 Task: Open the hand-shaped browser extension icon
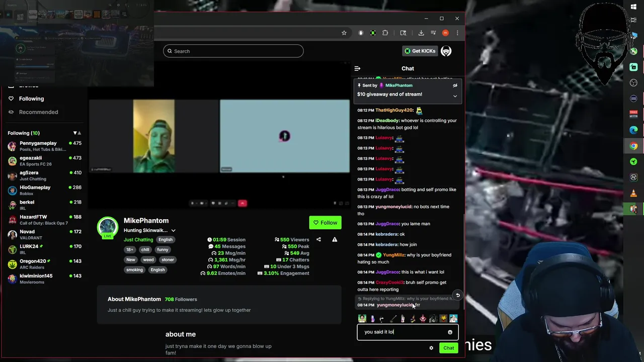click(x=361, y=33)
